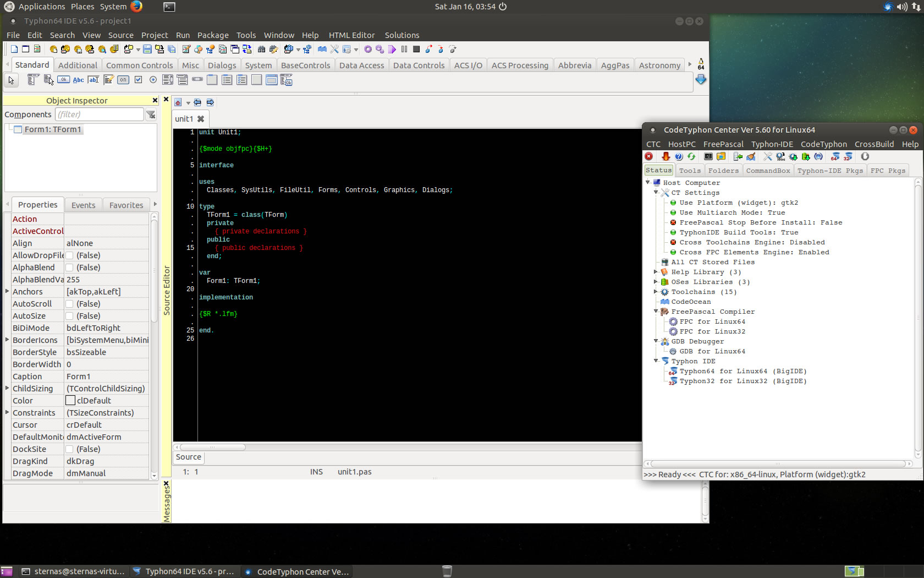Select the TEdit component in the palette
The image size is (924, 578).
(x=94, y=80)
